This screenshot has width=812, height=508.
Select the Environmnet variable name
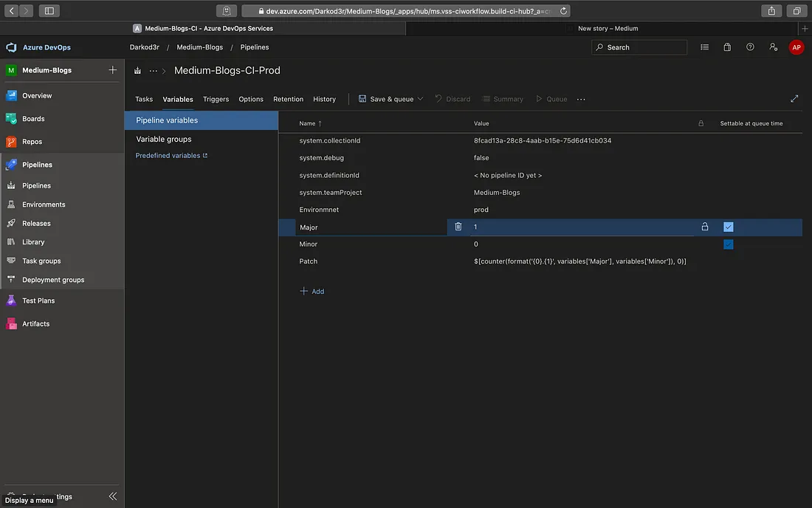coord(319,210)
